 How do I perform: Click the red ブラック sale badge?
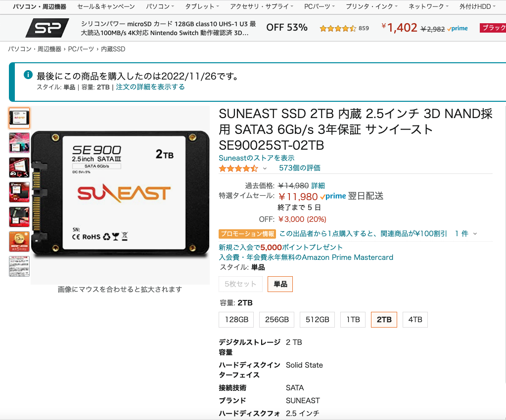click(493, 28)
